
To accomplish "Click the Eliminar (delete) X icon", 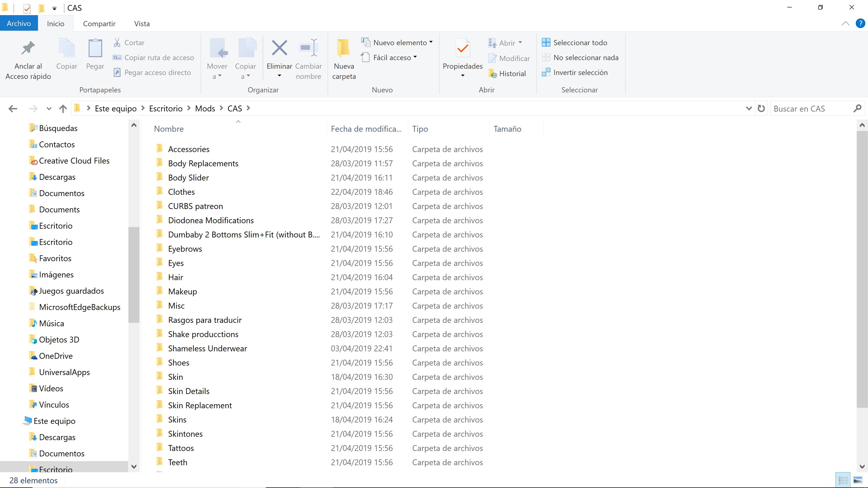I will pos(279,48).
